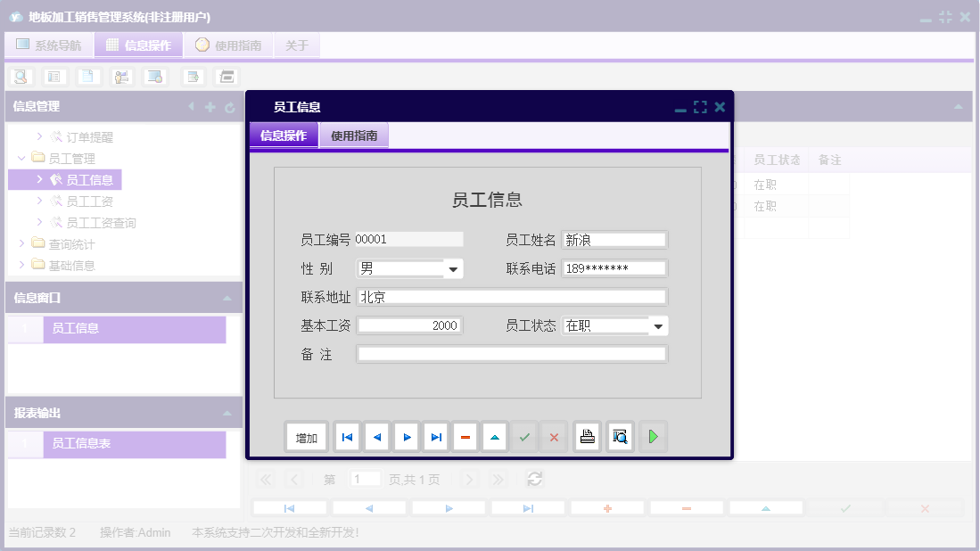Image resolution: width=980 pixels, height=551 pixels.
Task: Open the 员工状态 status dropdown
Action: (x=659, y=325)
